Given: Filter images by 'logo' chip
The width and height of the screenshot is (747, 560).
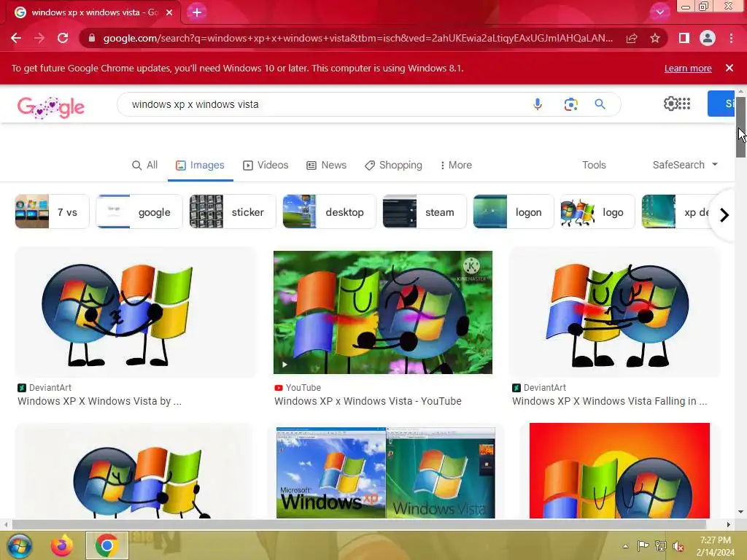Looking at the screenshot, I should (598, 212).
